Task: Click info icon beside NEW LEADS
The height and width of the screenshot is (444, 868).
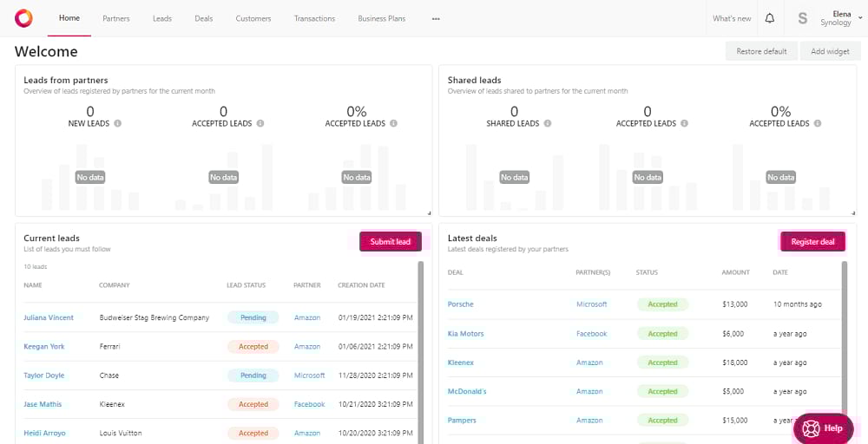Action: click(117, 123)
